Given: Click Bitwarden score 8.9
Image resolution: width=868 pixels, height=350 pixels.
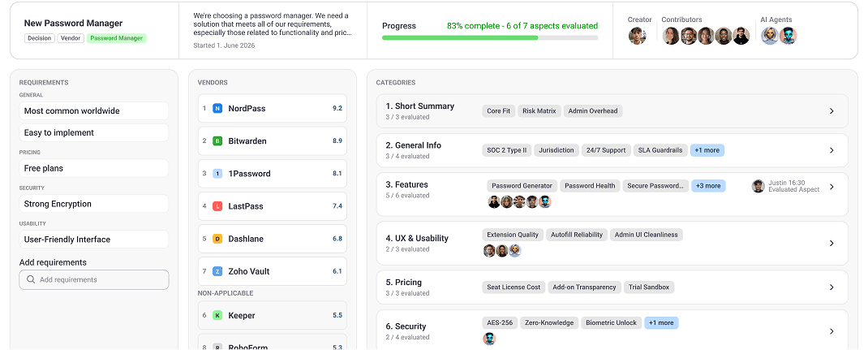Looking at the screenshot, I should pyautogui.click(x=337, y=141).
